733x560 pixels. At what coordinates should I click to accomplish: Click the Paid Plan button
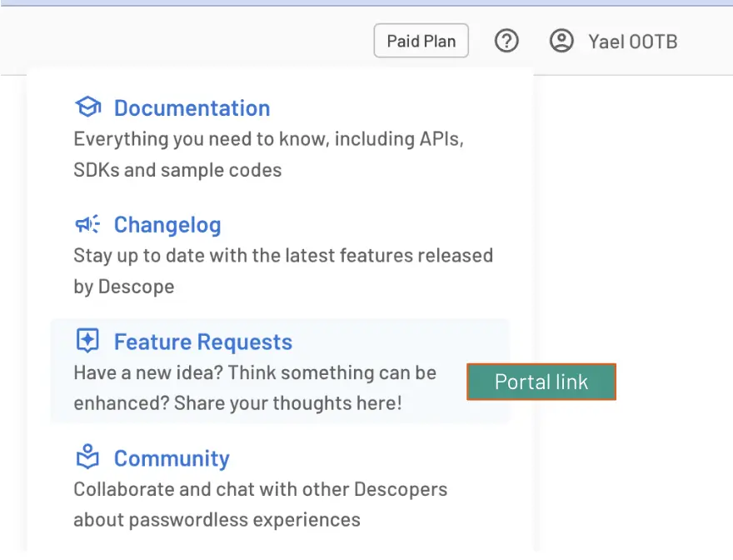coord(421,40)
